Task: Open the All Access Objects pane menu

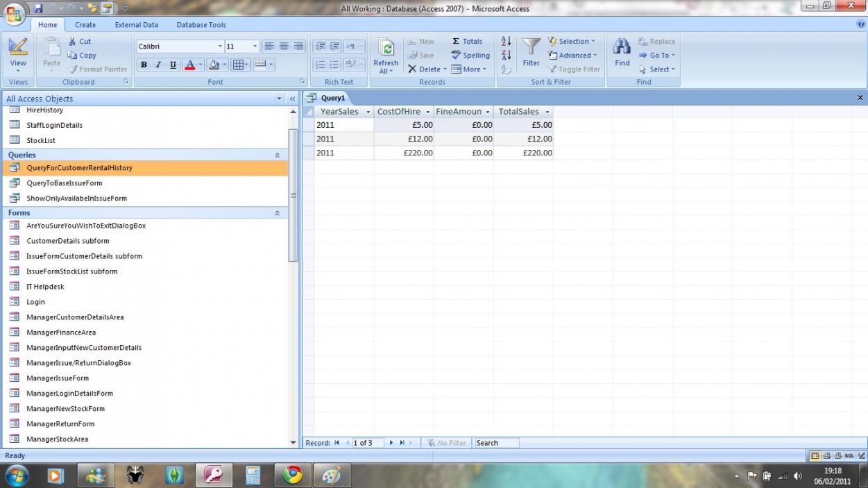Action: pyautogui.click(x=280, y=99)
